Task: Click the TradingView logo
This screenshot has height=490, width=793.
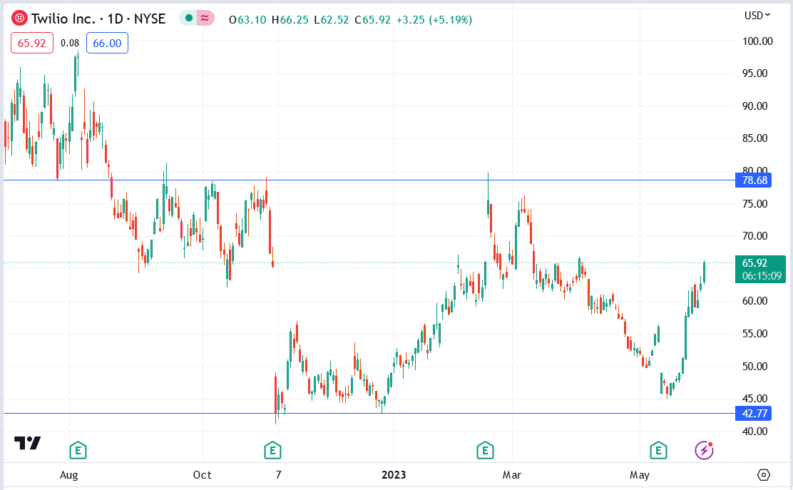Action: click(27, 443)
